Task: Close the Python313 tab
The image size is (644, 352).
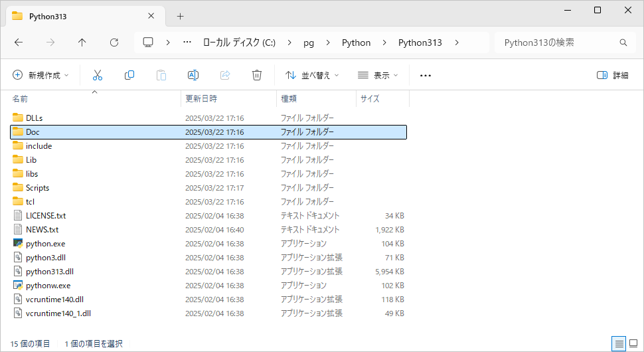Action: click(x=151, y=16)
